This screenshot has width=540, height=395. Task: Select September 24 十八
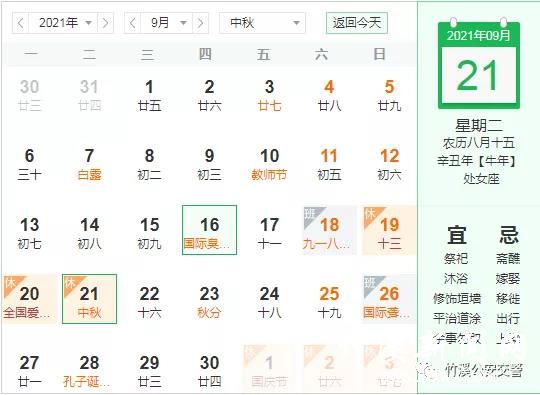(x=269, y=302)
